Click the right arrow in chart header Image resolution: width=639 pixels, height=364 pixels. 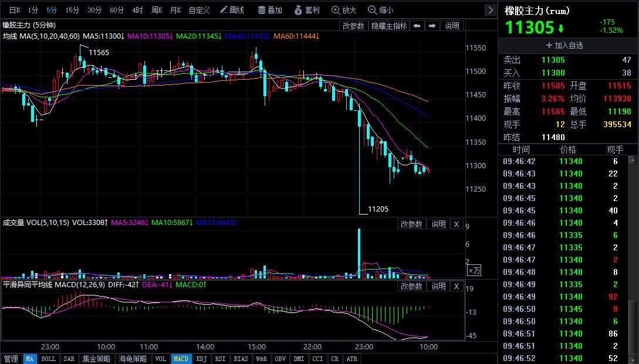pyautogui.click(x=432, y=26)
